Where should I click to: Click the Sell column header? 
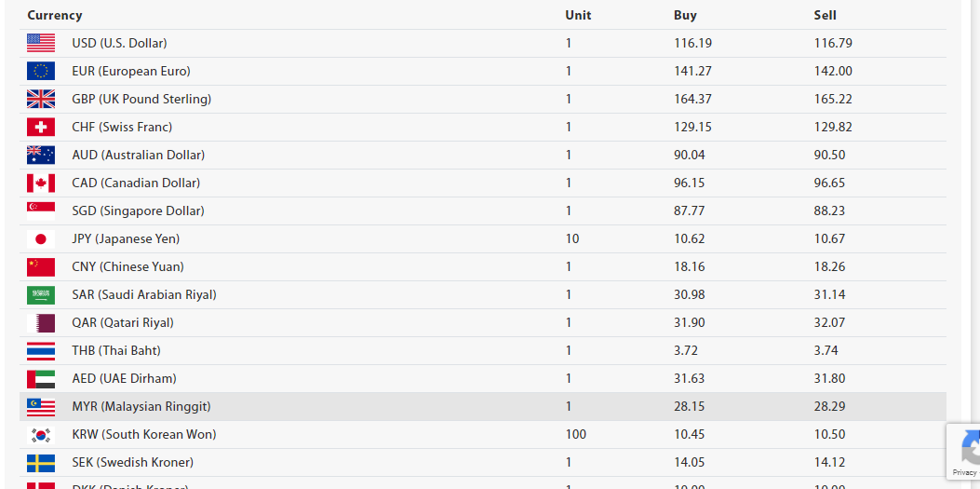[825, 15]
